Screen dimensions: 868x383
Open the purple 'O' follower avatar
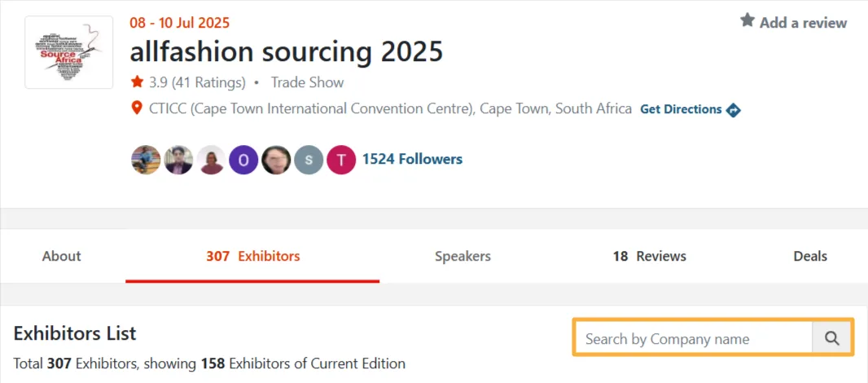click(243, 160)
